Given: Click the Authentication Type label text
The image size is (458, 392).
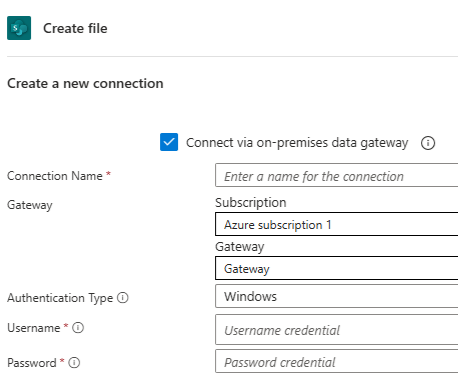Looking at the screenshot, I should pos(60,298).
